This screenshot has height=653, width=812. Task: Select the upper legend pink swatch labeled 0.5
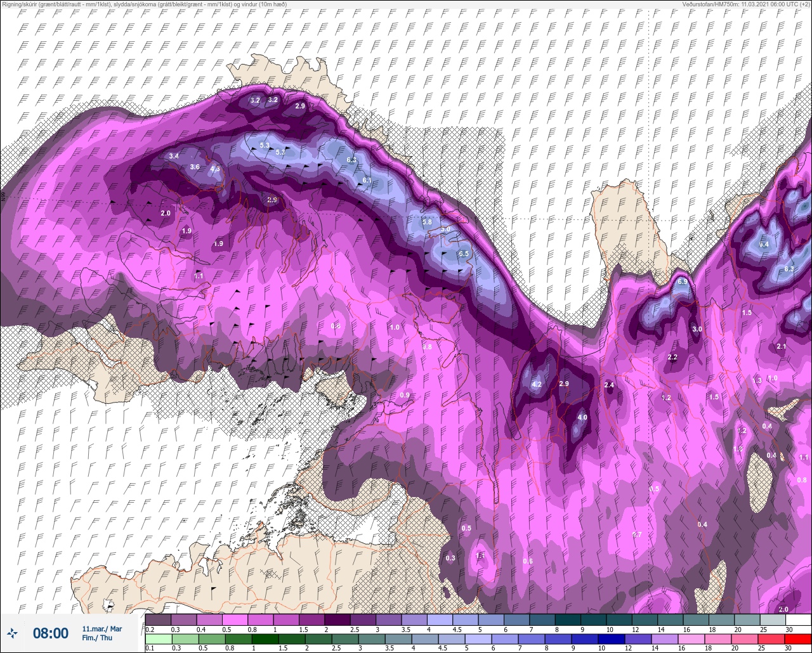click(235, 619)
